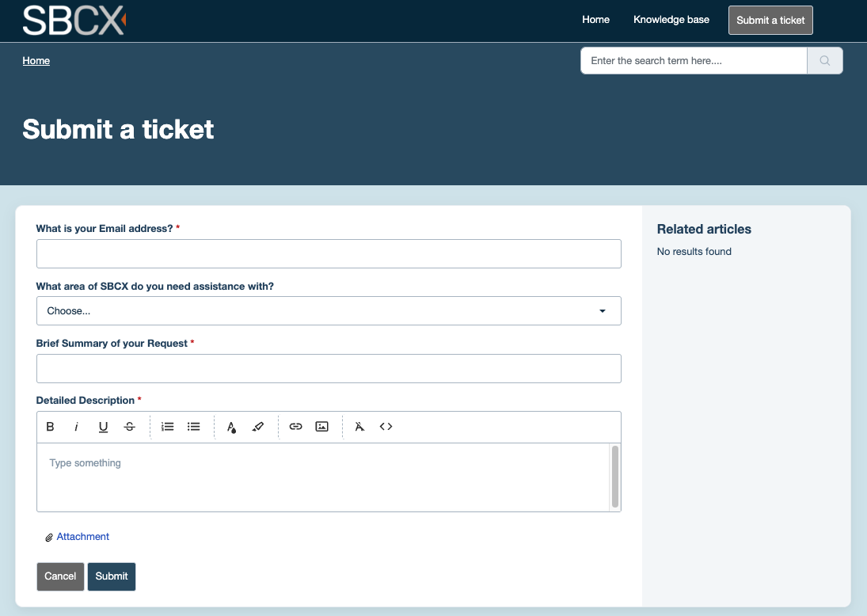Open the Home menu item
This screenshot has width=867, height=616.
click(x=595, y=19)
